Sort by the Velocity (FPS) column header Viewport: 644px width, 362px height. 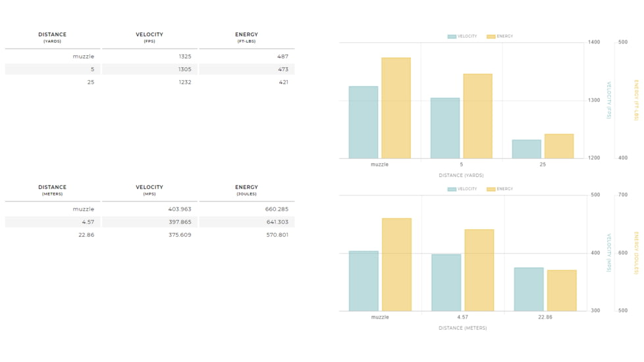149,38
